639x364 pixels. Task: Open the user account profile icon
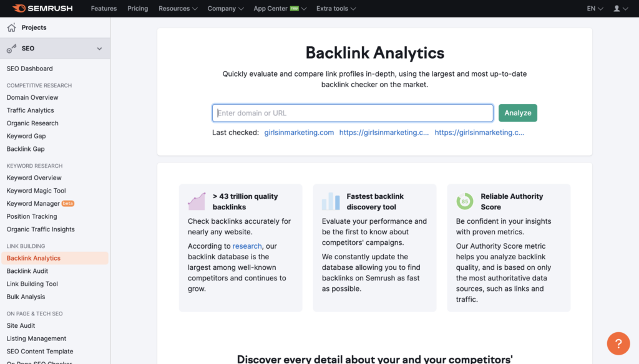coord(620,9)
